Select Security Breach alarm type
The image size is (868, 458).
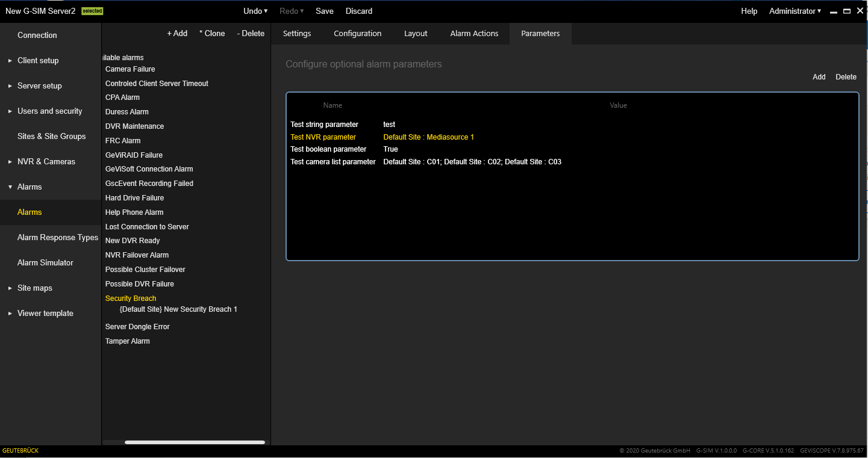click(x=131, y=299)
